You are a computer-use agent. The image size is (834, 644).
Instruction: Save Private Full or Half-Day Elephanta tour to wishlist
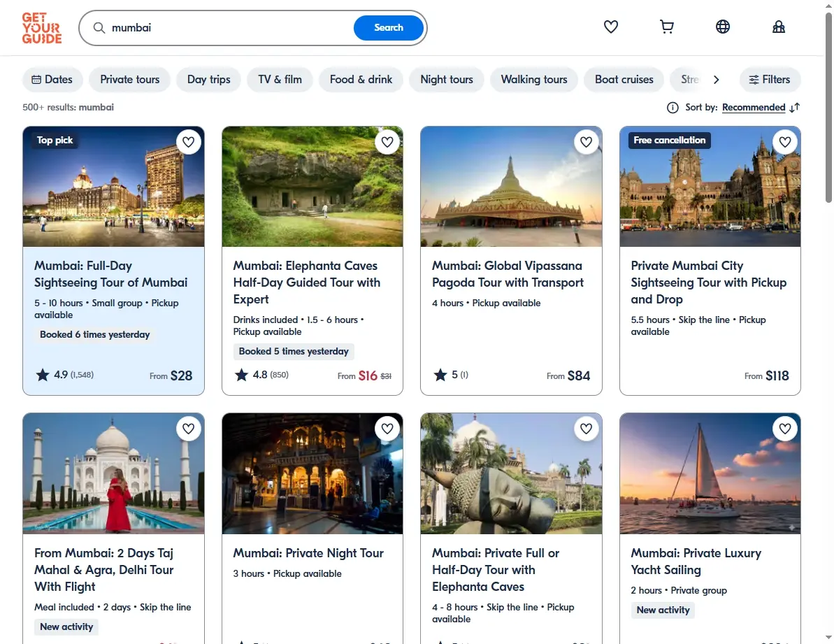tap(586, 429)
